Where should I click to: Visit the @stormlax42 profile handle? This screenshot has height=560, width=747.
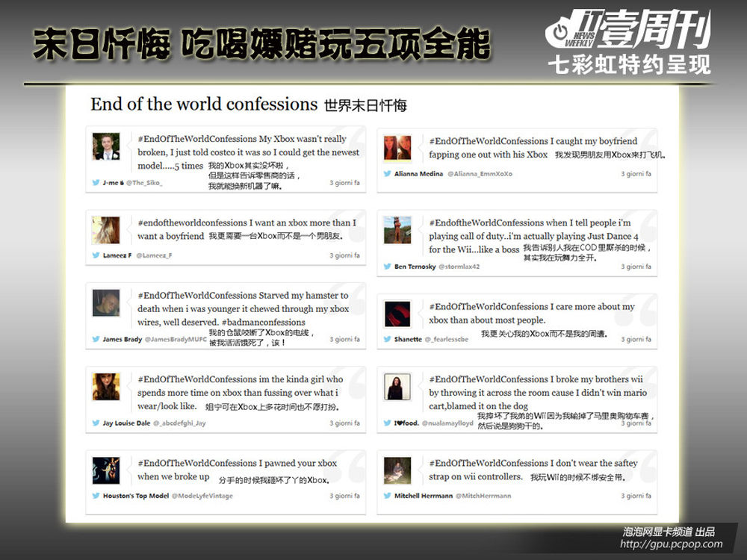click(x=459, y=267)
